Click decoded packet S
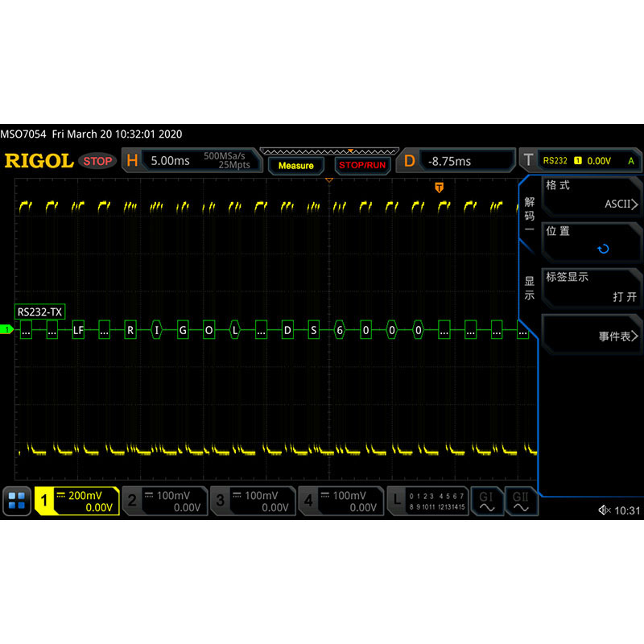This screenshot has height=644, width=644. (x=313, y=330)
